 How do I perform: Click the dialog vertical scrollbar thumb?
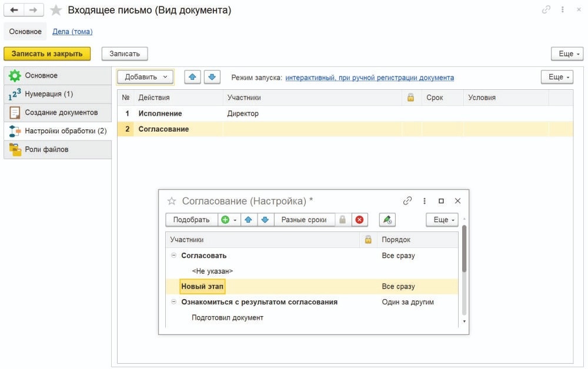coord(465,249)
